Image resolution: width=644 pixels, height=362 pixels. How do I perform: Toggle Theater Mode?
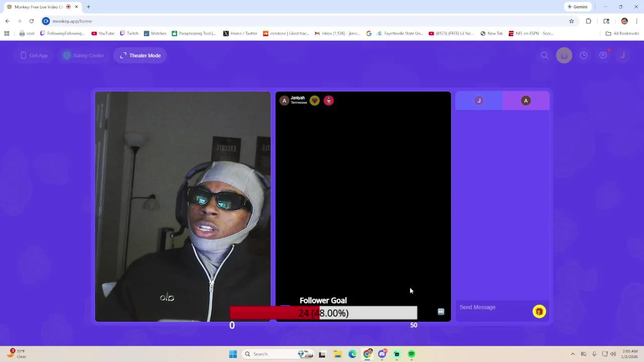pyautogui.click(x=140, y=55)
